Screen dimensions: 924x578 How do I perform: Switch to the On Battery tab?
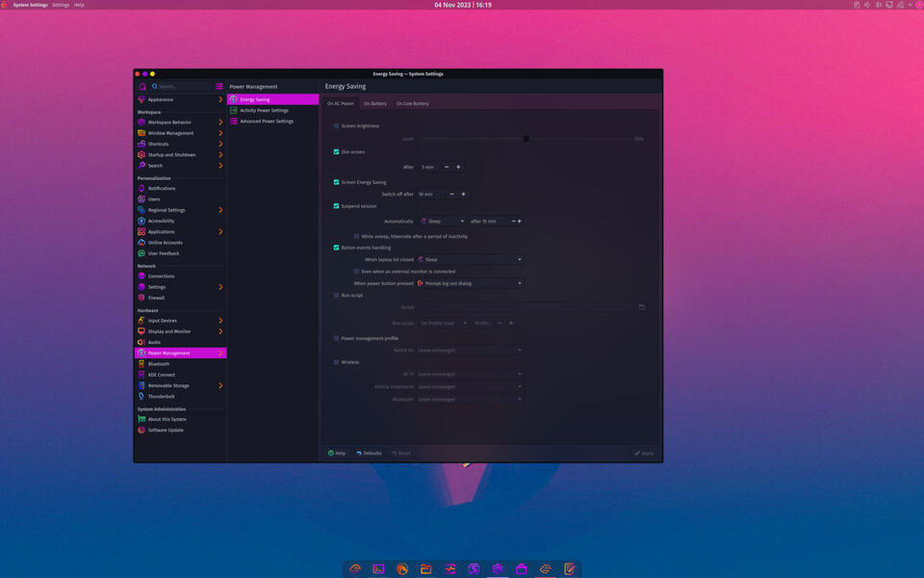[375, 104]
